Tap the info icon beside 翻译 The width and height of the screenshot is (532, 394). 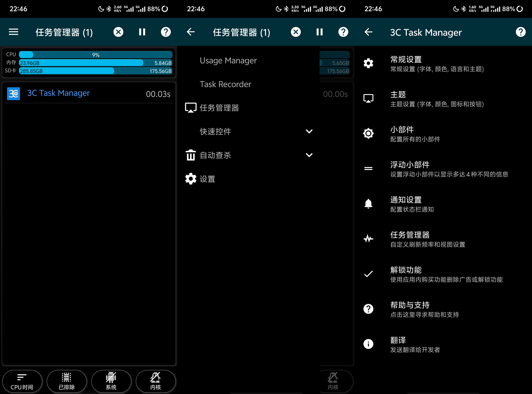tap(368, 344)
